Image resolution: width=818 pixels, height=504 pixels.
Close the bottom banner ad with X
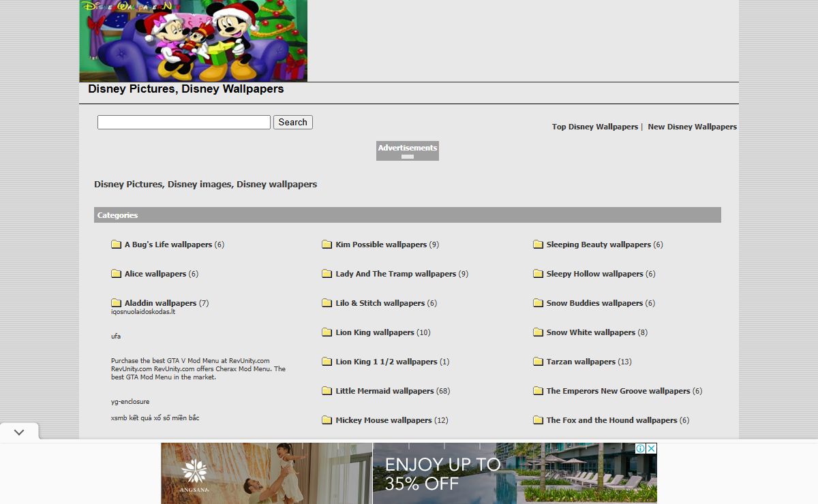coord(652,448)
